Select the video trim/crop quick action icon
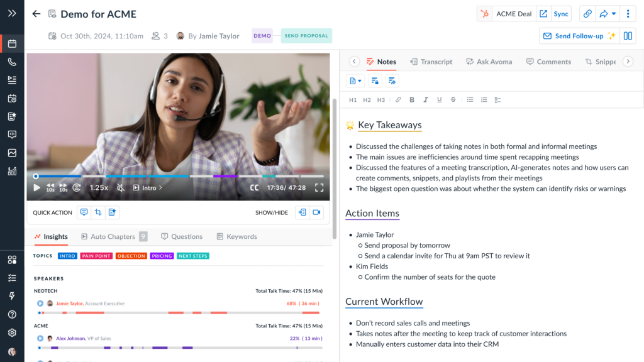Viewport: 644px width, 362px height. (x=99, y=212)
